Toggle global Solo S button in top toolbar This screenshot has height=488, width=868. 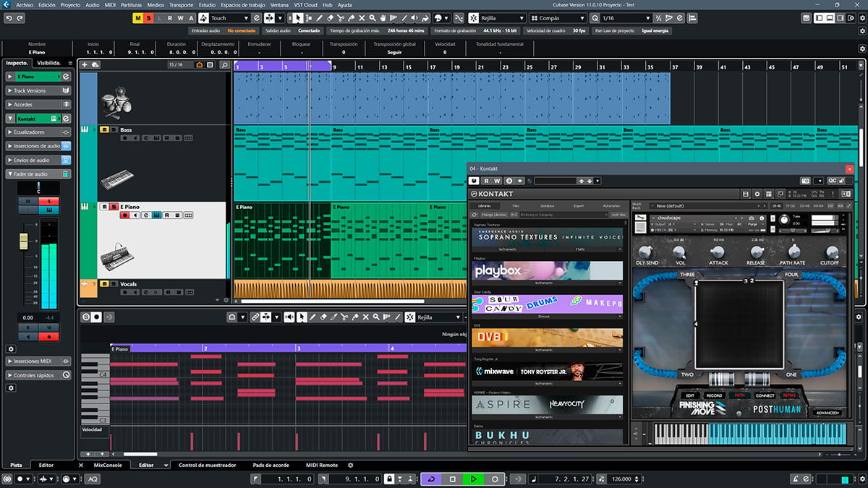[148, 18]
